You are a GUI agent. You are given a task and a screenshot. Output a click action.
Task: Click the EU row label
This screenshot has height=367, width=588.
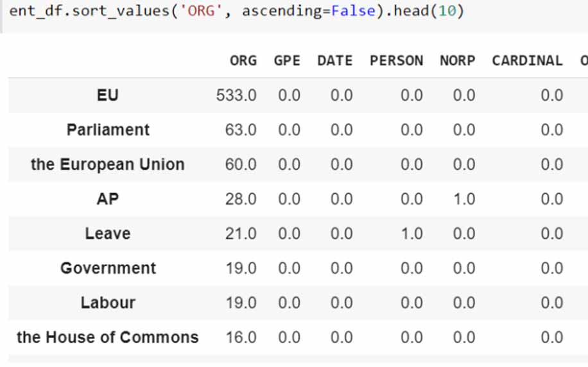tap(108, 95)
